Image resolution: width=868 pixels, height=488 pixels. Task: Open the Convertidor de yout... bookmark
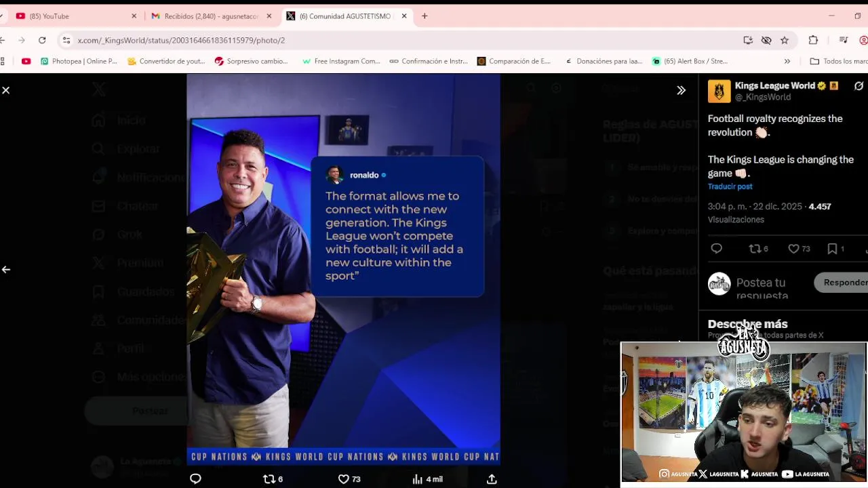click(166, 61)
